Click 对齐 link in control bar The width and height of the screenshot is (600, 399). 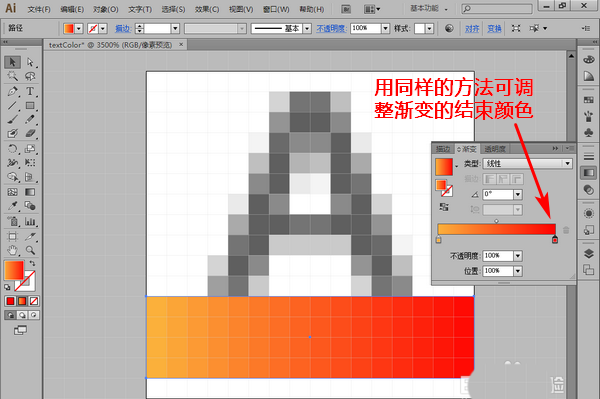[472, 28]
